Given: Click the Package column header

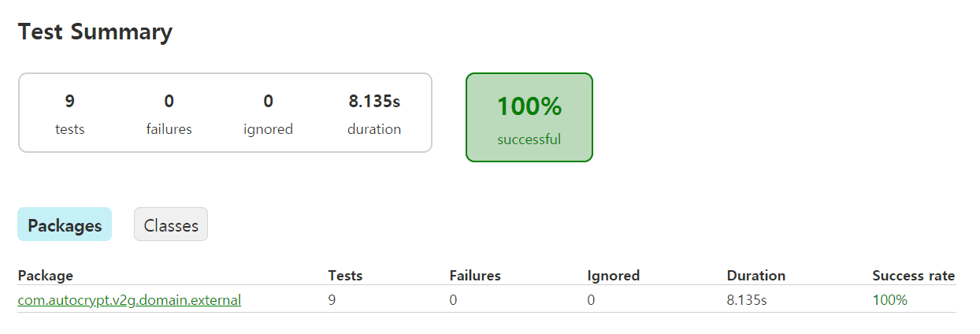Looking at the screenshot, I should pyautogui.click(x=45, y=276).
